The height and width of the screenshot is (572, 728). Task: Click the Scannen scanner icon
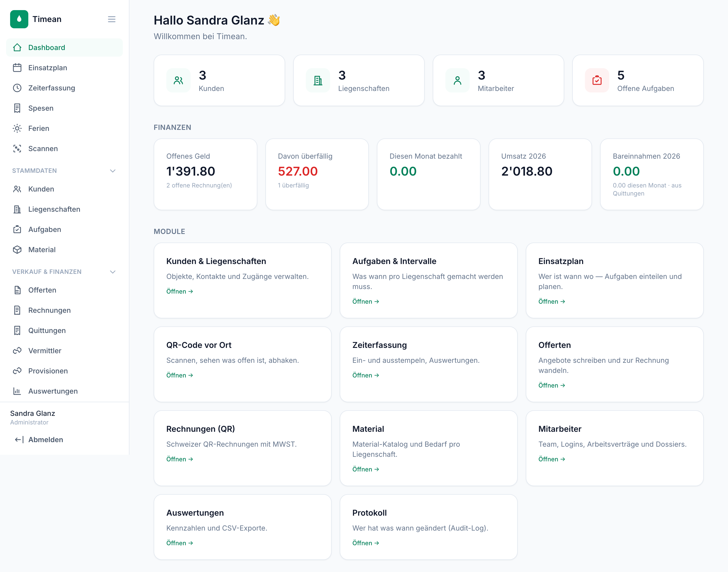[x=17, y=148]
